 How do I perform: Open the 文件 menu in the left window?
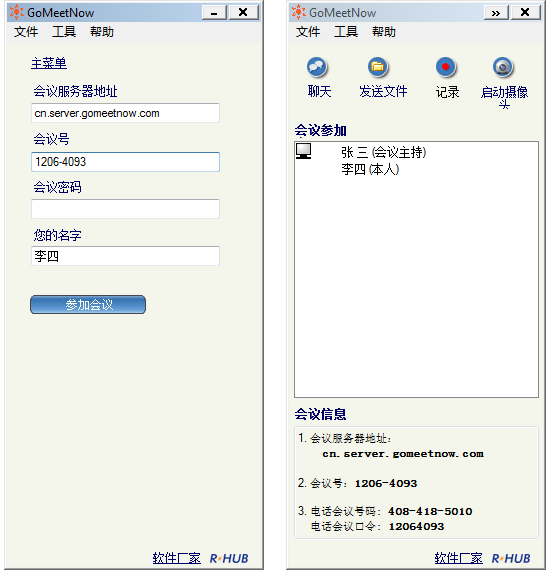click(26, 32)
